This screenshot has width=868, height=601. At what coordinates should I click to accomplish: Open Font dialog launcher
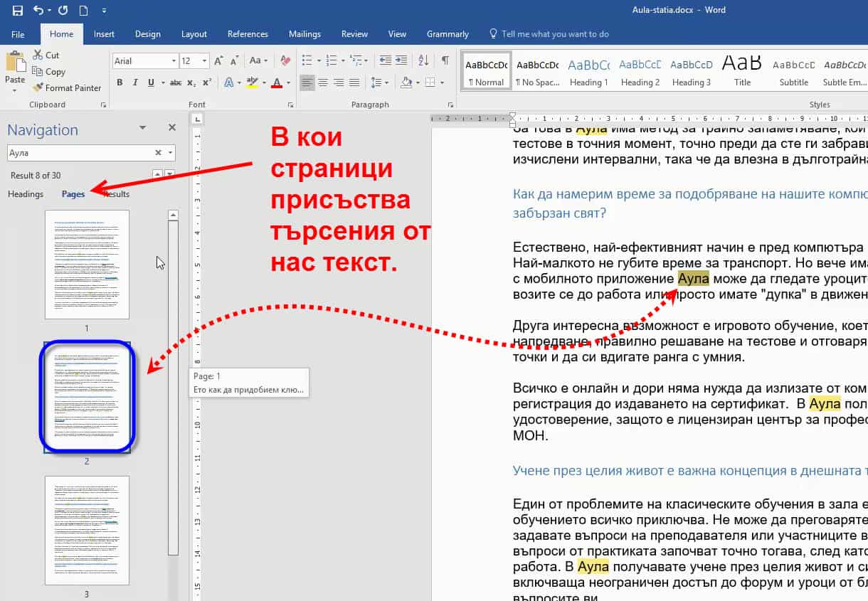click(x=291, y=105)
